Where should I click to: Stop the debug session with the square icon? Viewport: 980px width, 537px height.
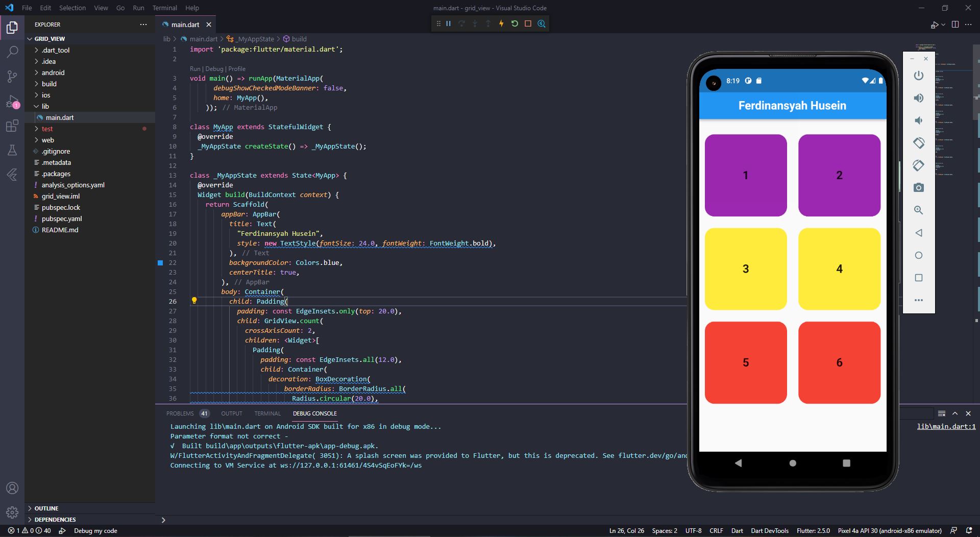[528, 23]
